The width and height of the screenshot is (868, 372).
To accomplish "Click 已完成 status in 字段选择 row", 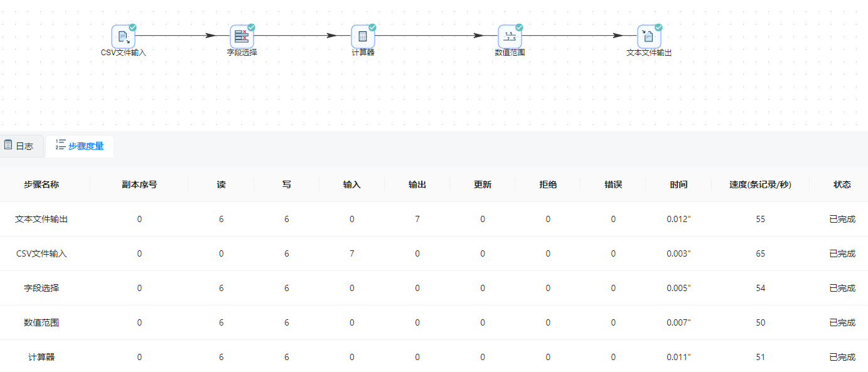I will pos(842,288).
